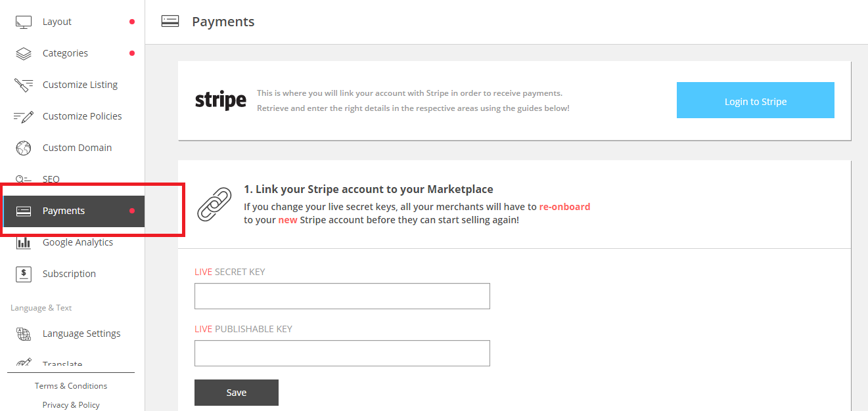Click the chain link icon
The image size is (868, 411).
coord(214,204)
